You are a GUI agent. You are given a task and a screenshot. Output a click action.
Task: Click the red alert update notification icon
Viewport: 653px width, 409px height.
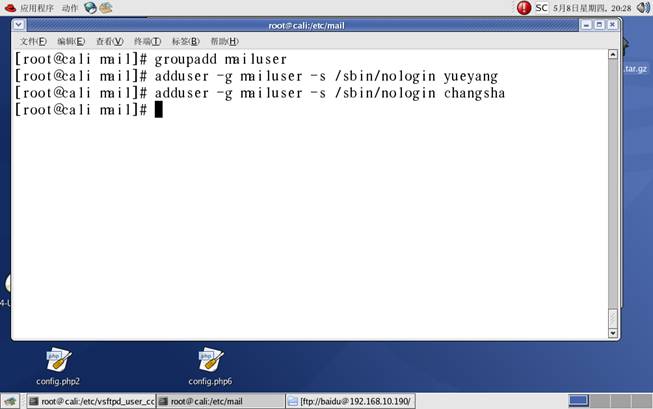click(523, 7)
